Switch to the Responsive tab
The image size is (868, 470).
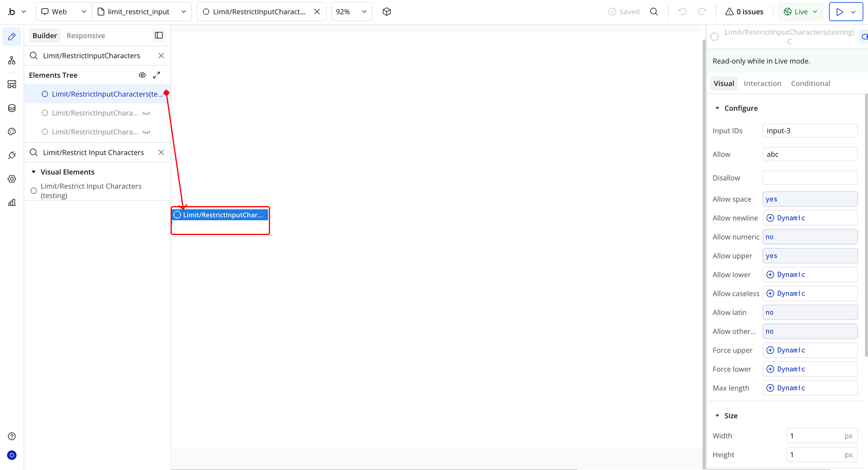coord(86,36)
